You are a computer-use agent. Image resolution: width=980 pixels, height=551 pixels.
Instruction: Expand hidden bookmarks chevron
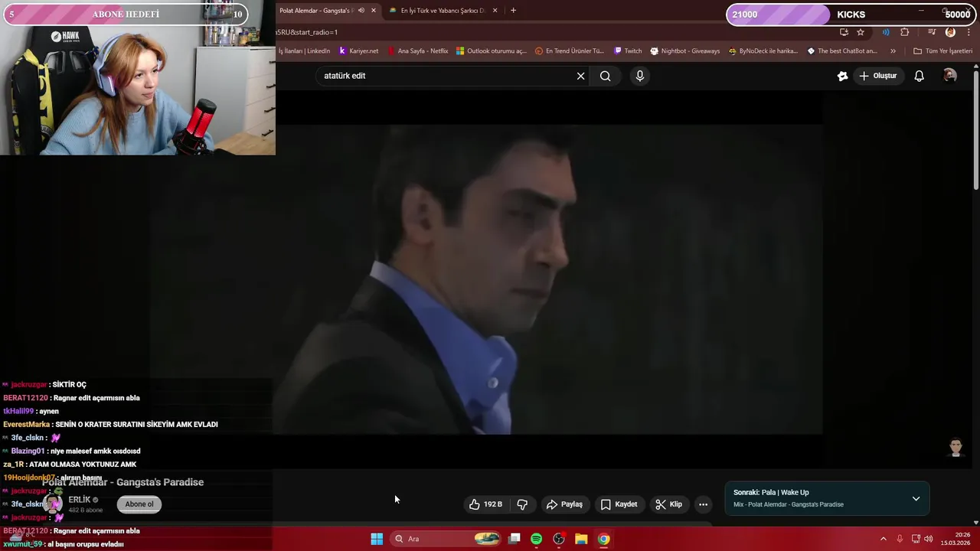pos(893,51)
